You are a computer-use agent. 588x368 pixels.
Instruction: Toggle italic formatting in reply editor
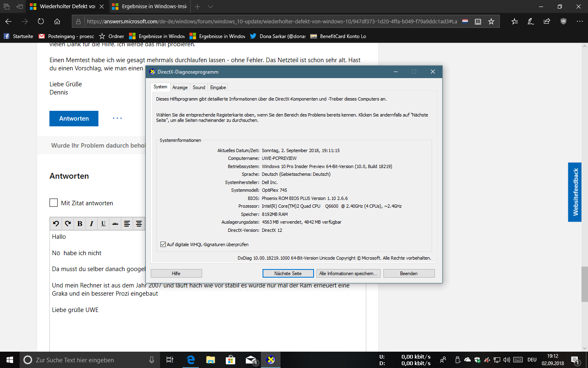(x=91, y=224)
